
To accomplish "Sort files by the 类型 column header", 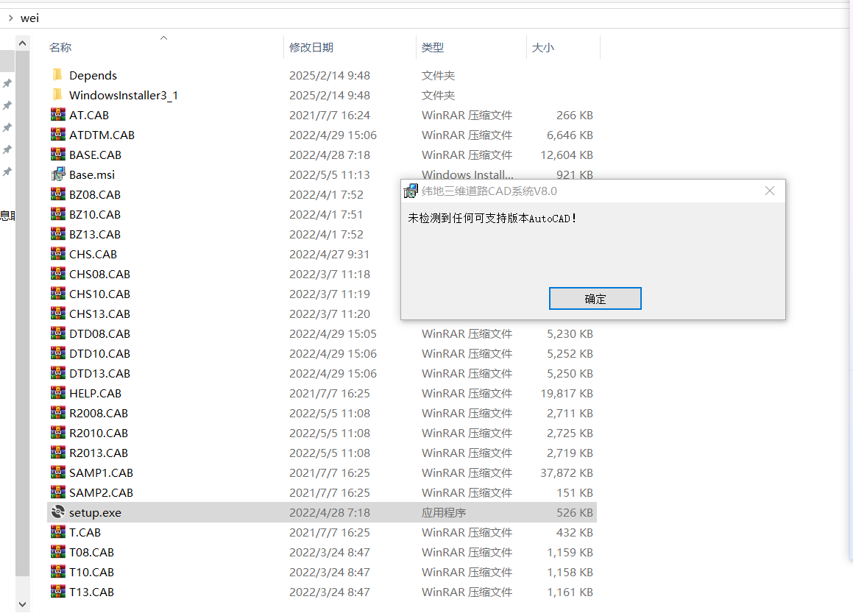I will click(433, 47).
